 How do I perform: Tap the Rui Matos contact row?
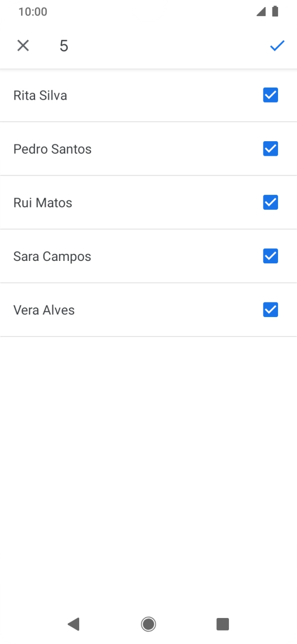(100, 202)
